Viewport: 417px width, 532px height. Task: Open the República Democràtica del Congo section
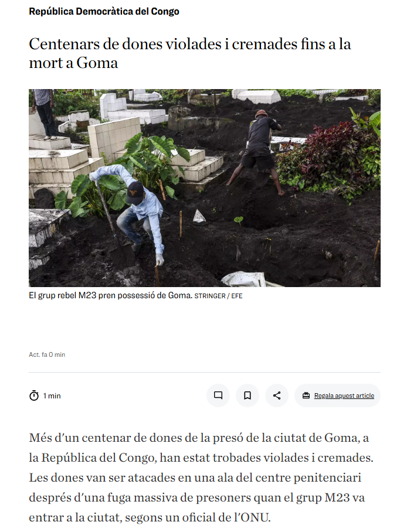(104, 11)
